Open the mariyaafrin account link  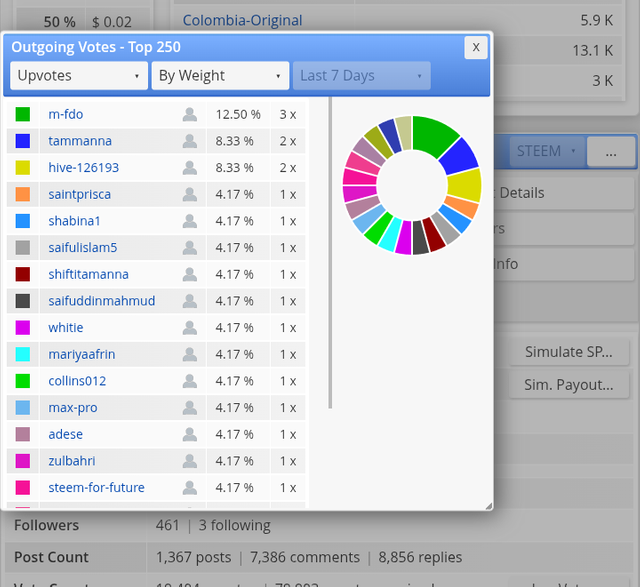pos(82,354)
